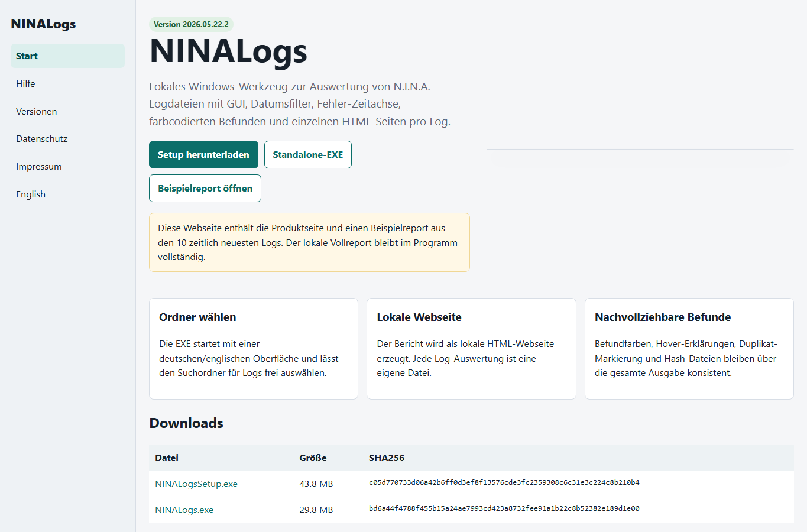Open the Start page in sidebar
This screenshot has height=532, width=807.
(67, 56)
